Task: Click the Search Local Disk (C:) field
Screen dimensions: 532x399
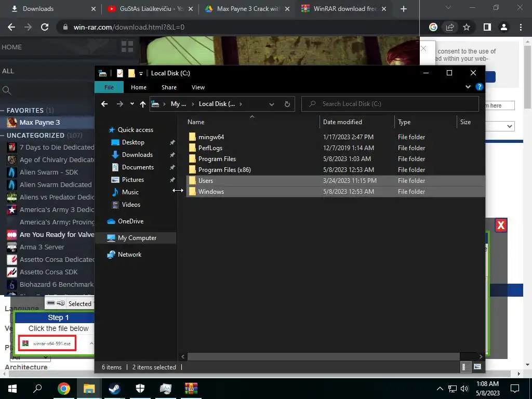Action: point(390,104)
